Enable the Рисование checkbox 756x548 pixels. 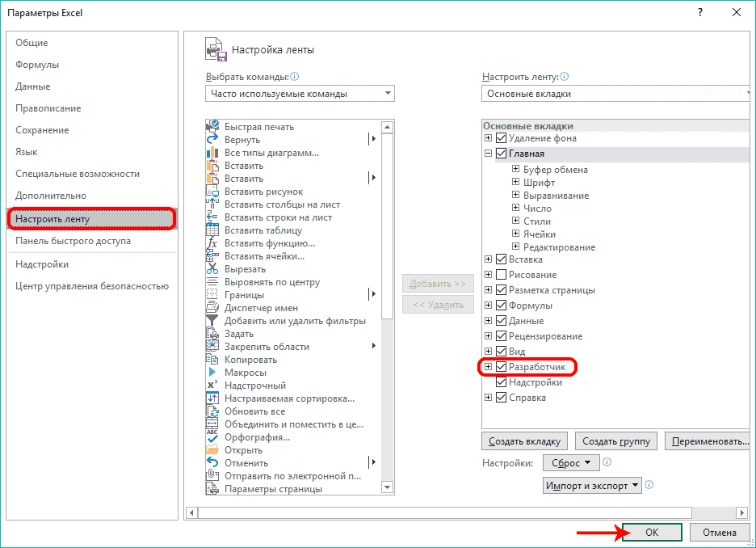pyautogui.click(x=501, y=275)
